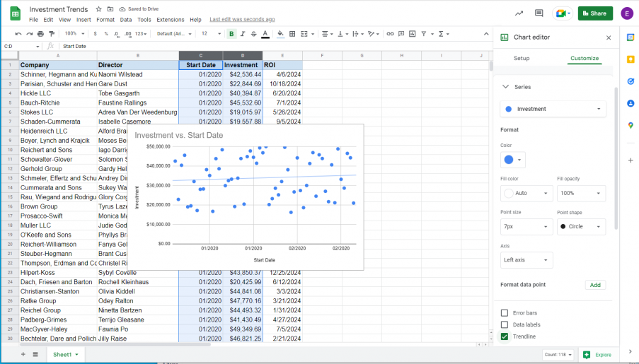Format as currency with dollar icon

coord(95,34)
